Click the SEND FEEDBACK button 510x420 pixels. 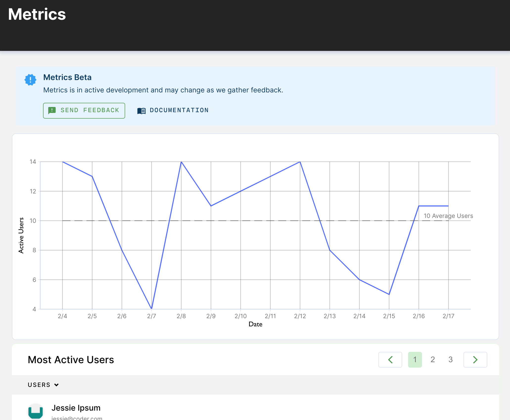tap(84, 110)
